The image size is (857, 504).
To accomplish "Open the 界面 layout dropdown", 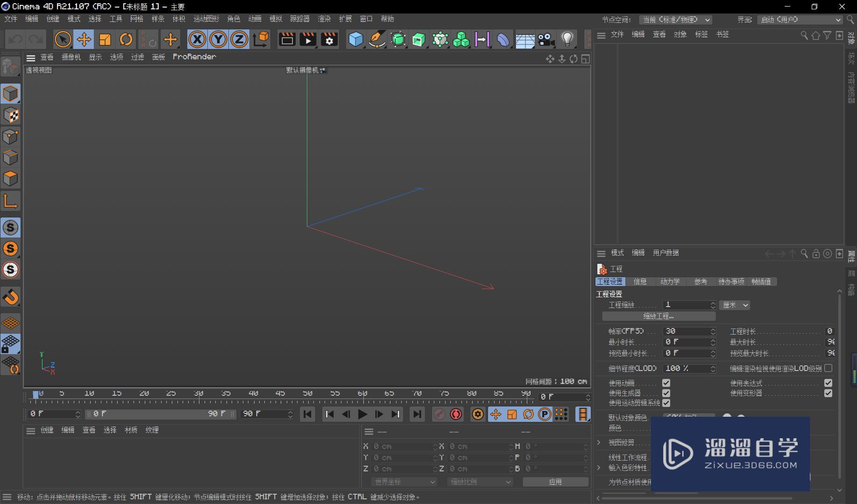I will point(799,20).
